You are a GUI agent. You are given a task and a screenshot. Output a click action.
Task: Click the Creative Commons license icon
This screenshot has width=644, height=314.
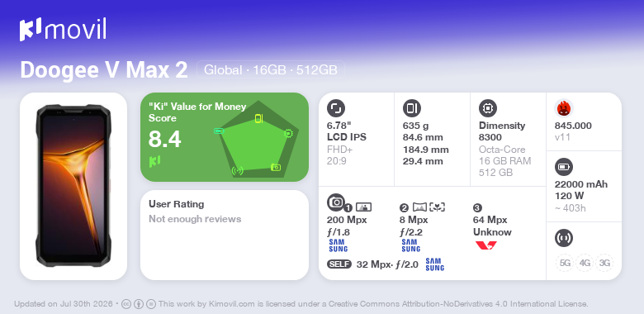pos(126,304)
